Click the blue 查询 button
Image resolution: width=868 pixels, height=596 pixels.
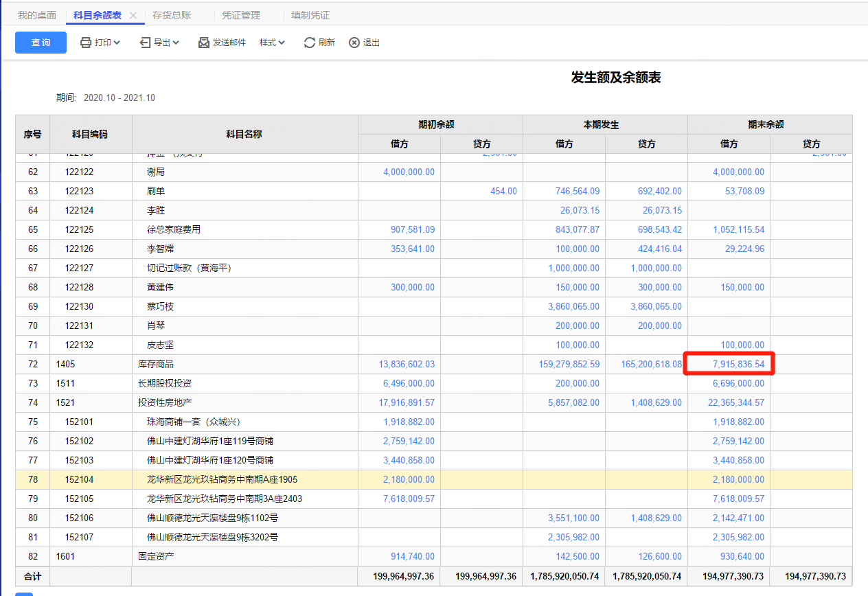click(41, 43)
